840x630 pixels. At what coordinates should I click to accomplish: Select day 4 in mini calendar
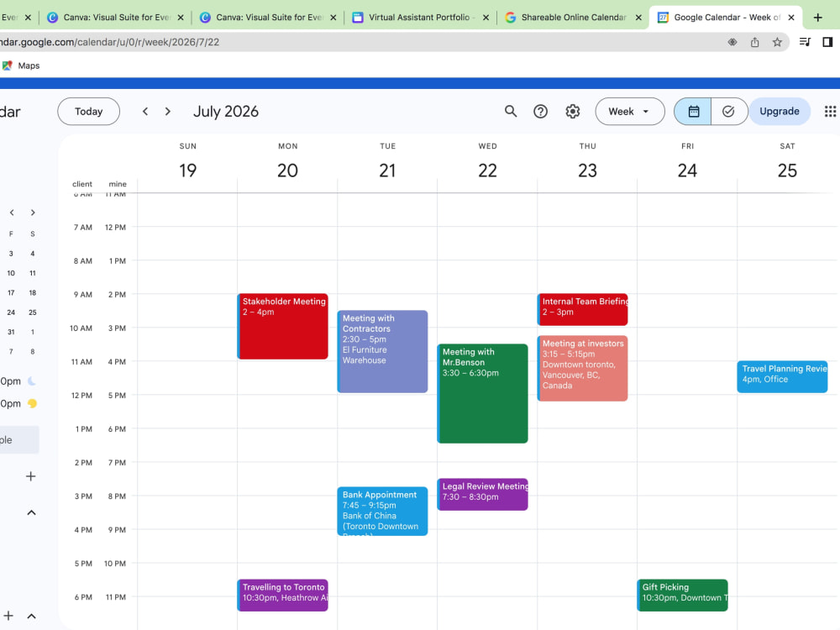(33, 254)
